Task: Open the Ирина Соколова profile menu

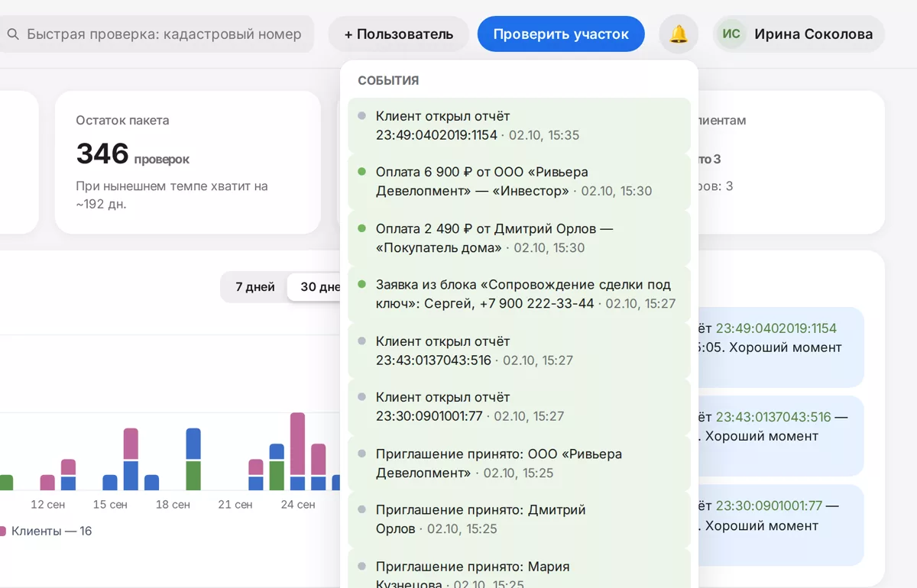Action: pyautogui.click(x=799, y=34)
